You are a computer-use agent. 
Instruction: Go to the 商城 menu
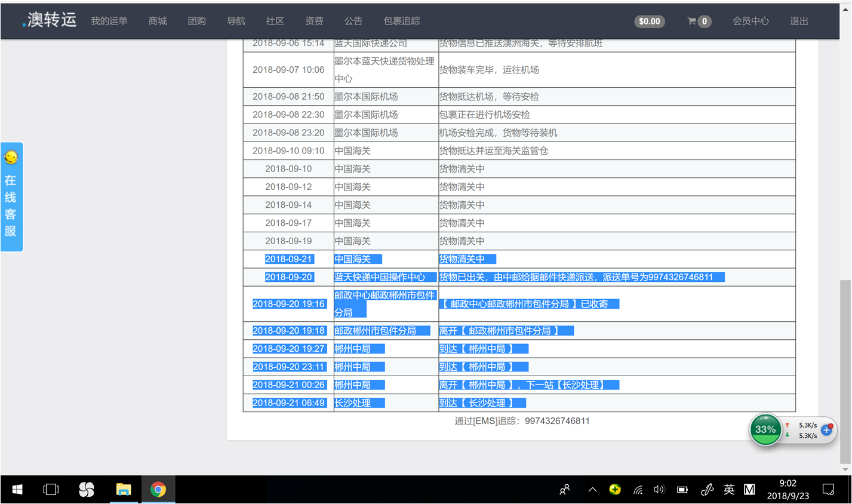[x=158, y=21]
